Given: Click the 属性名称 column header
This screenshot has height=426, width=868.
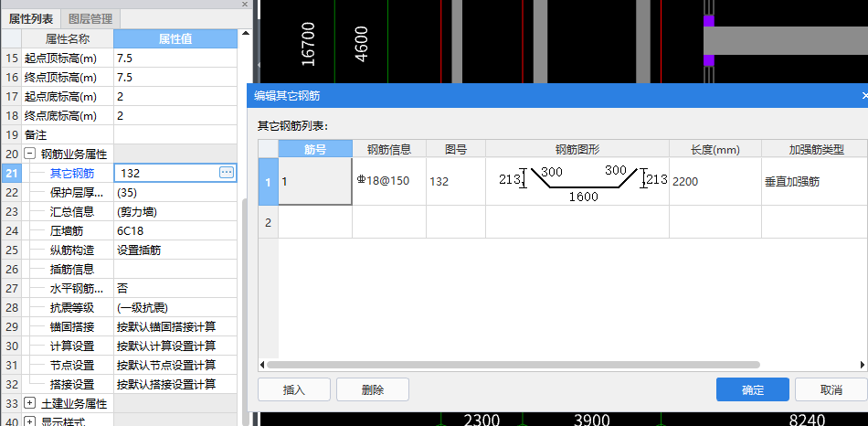Looking at the screenshot, I should coord(68,38).
